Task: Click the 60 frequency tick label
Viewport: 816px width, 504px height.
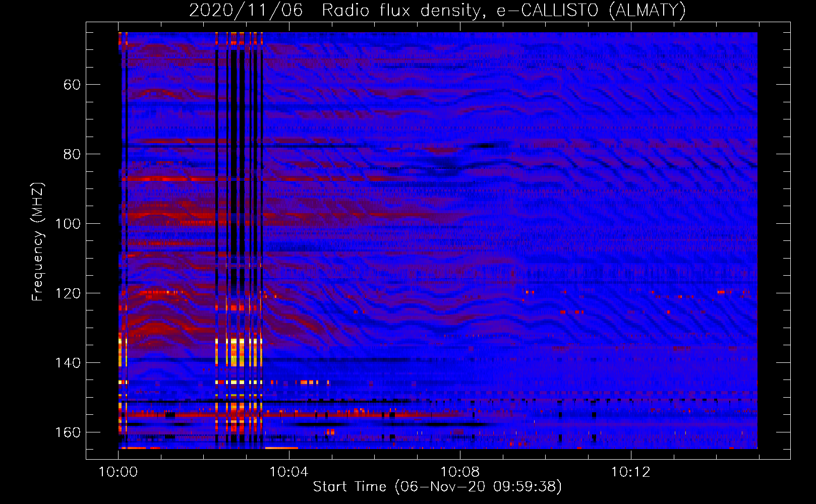Action: [x=72, y=85]
